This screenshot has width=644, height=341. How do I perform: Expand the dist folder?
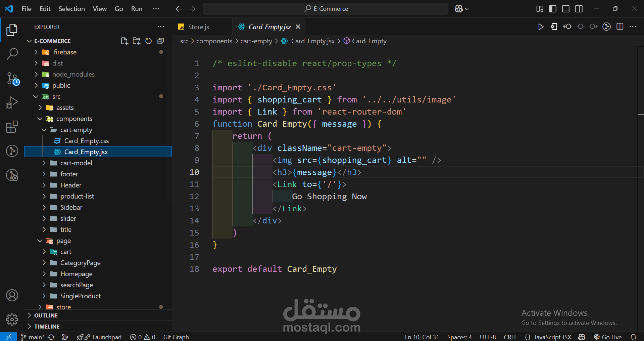[x=98, y=63]
